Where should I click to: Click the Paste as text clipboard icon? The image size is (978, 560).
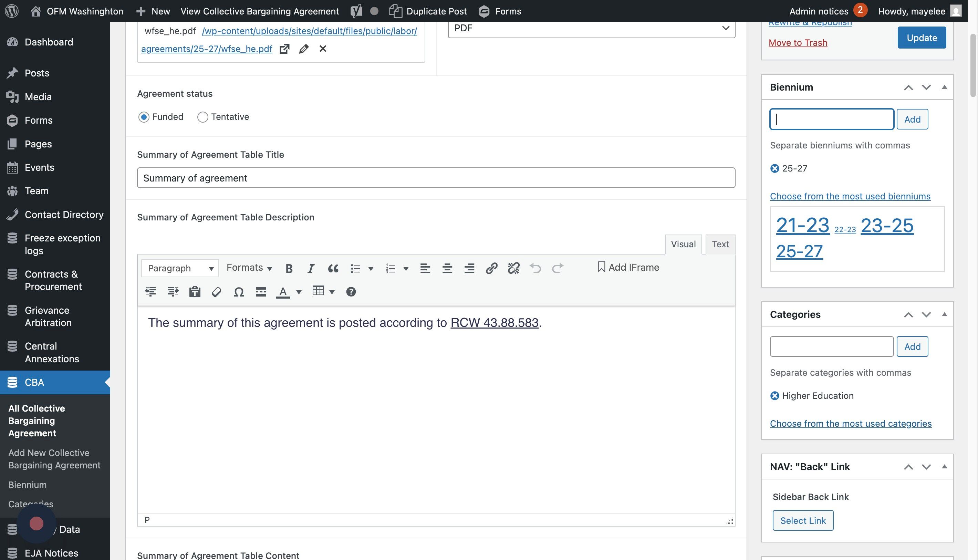click(x=195, y=292)
